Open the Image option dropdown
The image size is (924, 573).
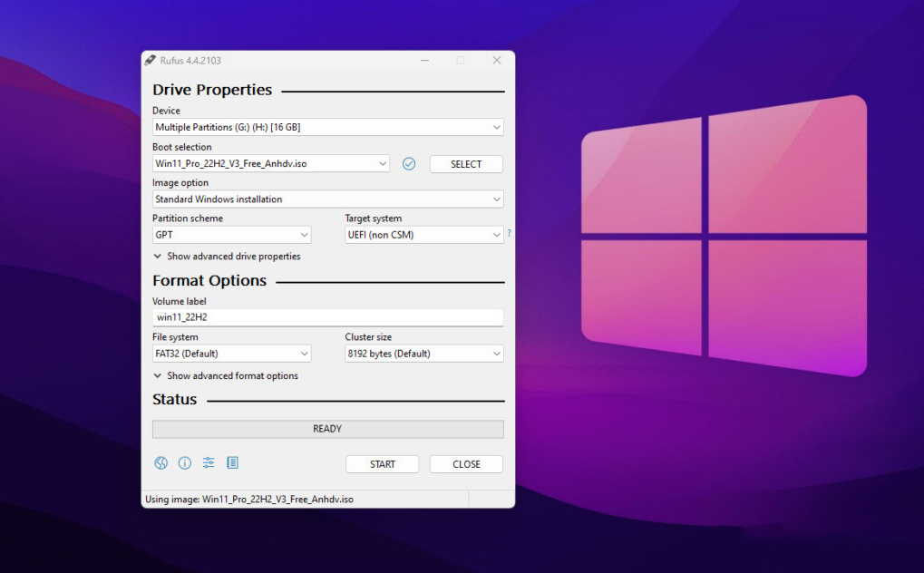327,199
